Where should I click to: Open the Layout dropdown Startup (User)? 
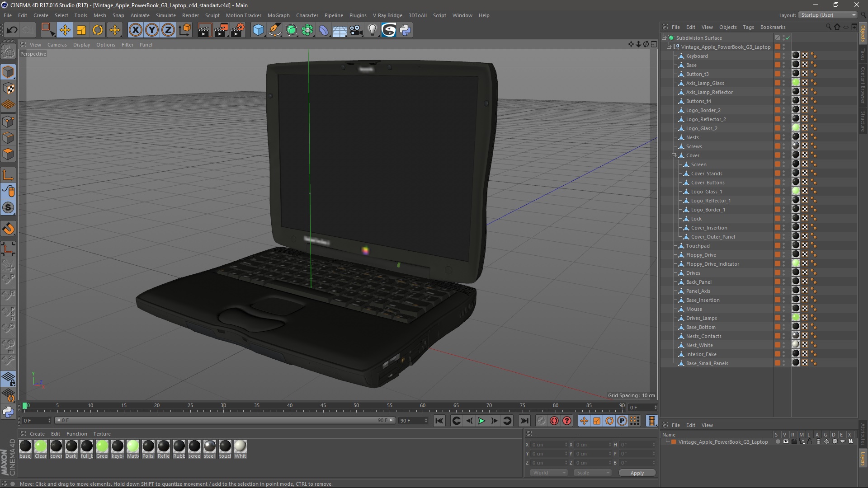(828, 15)
